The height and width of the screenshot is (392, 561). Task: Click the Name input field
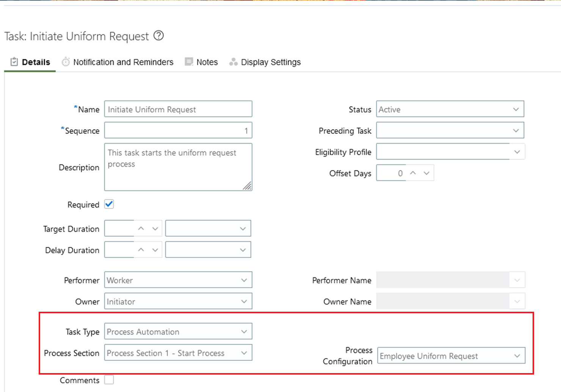tap(178, 109)
